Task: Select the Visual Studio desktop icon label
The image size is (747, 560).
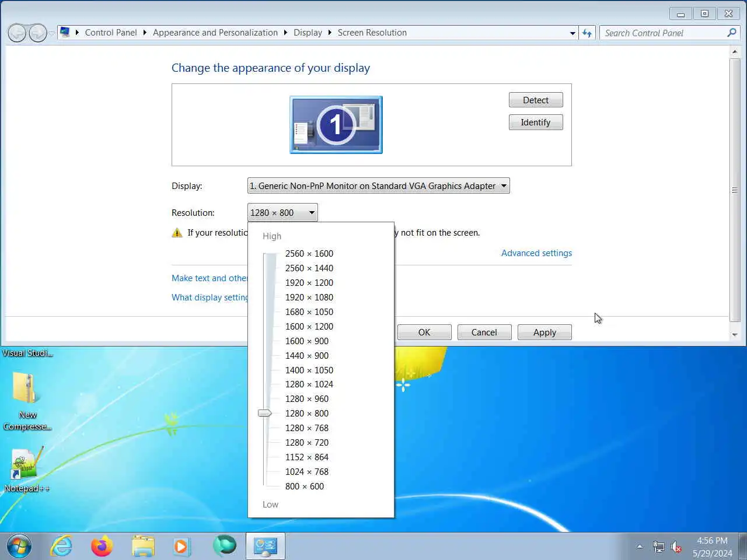Action: 27,353
